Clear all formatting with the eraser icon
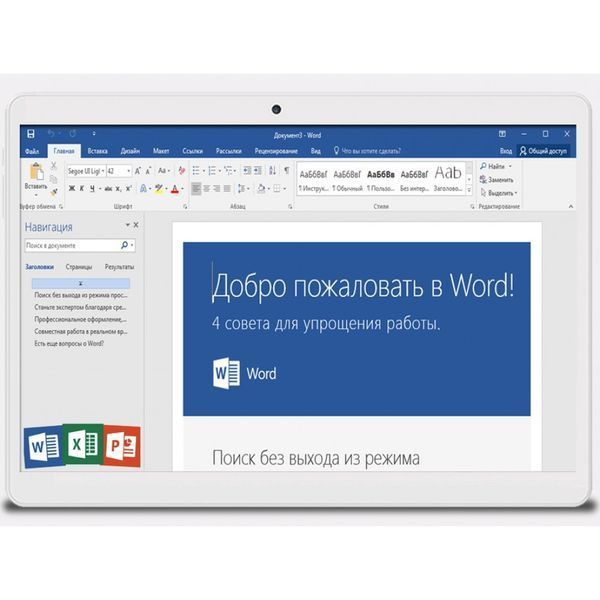 pyautogui.click(x=182, y=171)
